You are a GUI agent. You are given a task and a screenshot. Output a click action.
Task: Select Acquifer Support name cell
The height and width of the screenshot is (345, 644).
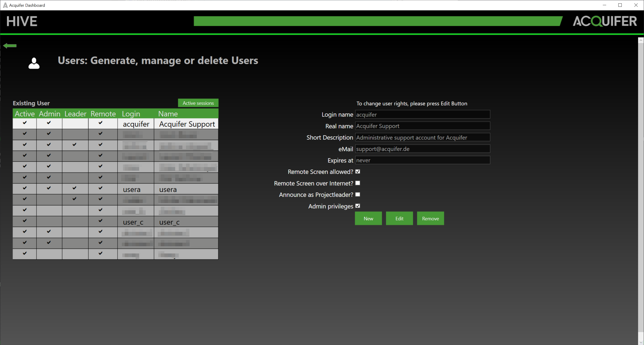tap(186, 124)
